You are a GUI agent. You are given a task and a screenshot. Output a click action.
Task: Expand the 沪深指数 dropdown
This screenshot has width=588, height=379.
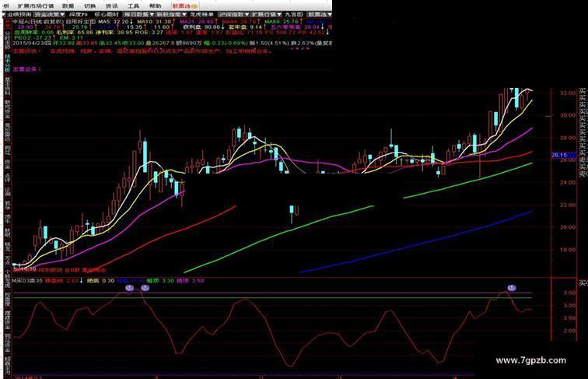pos(233,15)
